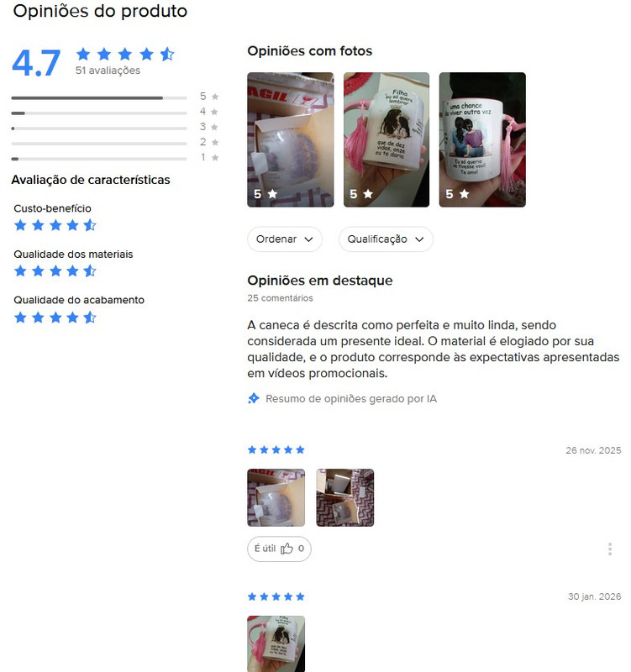Screen dimensions: 631x672
Task: Filter by 1 star rating row
Action: [x=115, y=158]
